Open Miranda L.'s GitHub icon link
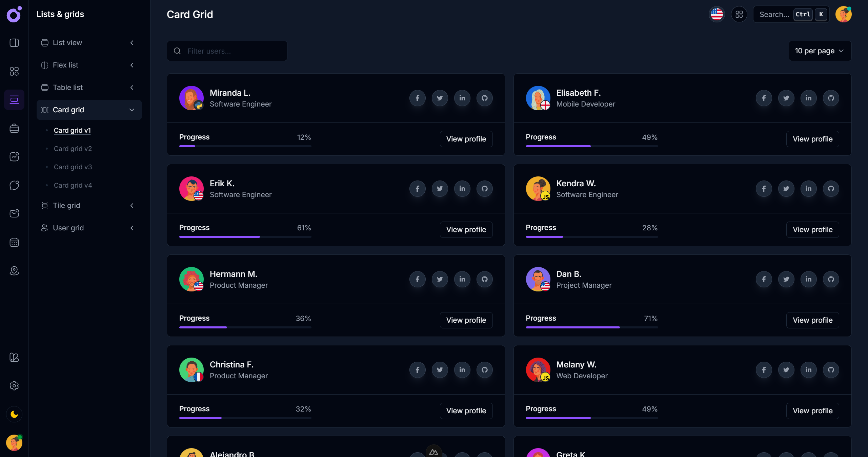The height and width of the screenshot is (457, 868). 484,98
